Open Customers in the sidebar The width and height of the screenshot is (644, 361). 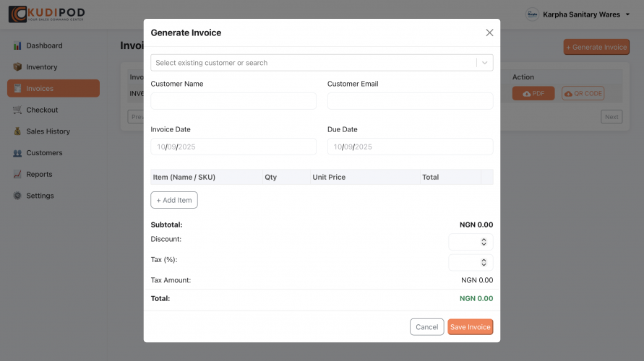[x=53, y=152]
